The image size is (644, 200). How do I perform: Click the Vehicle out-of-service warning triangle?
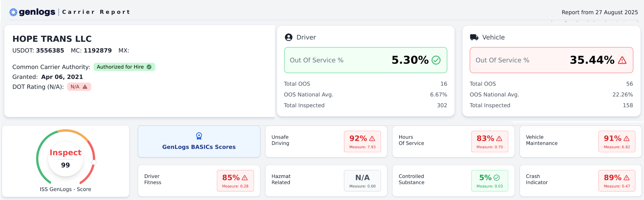tap(622, 60)
